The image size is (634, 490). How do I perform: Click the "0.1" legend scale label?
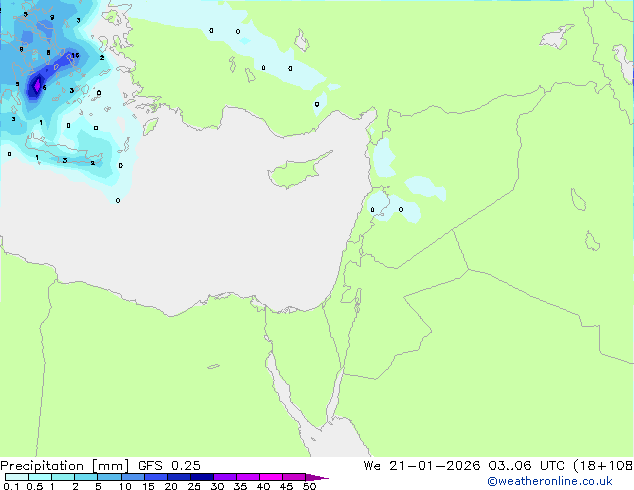[11, 486]
